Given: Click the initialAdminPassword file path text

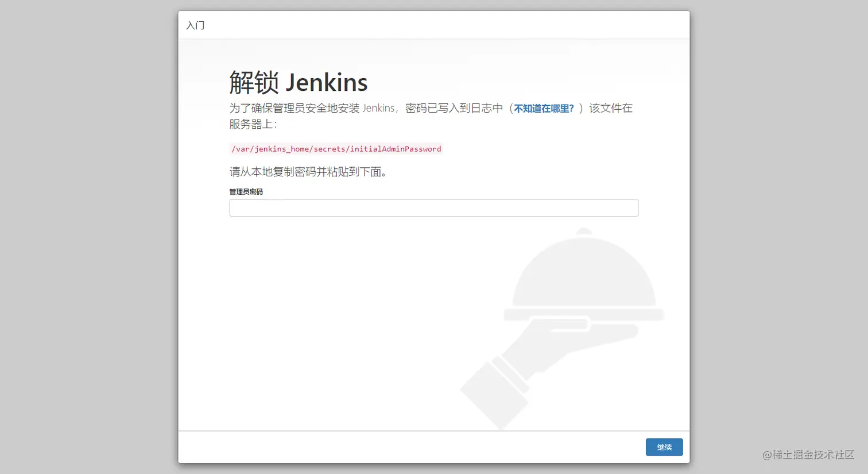Looking at the screenshot, I should pos(336,149).
